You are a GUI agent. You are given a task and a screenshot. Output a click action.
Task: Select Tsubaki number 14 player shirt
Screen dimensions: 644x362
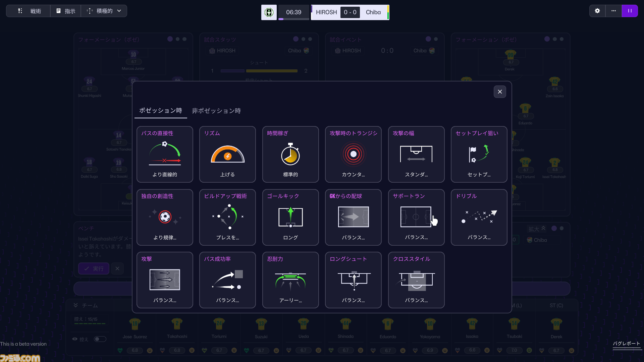[514, 324]
